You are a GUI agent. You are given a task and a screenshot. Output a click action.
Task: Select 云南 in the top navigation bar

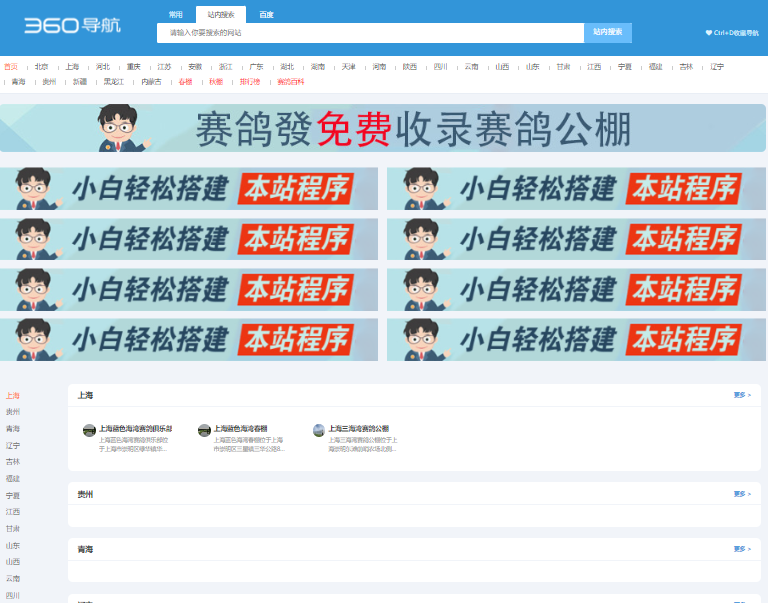click(472, 67)
